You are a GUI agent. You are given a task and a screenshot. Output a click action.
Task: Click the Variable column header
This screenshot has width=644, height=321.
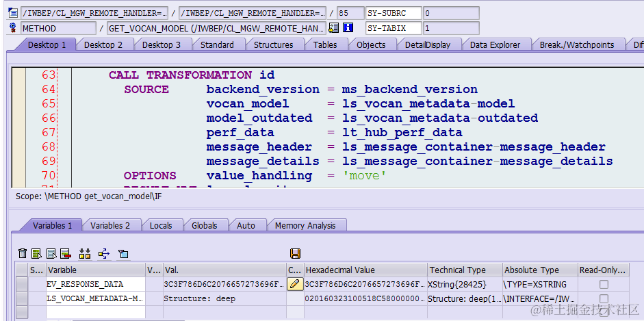pyautogui.click(x=96, y=270)
